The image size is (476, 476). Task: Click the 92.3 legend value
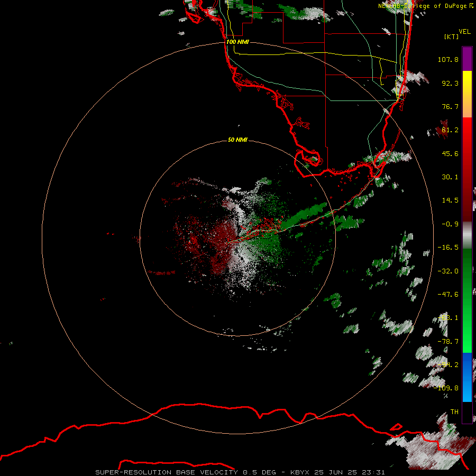tap(450, 83)
